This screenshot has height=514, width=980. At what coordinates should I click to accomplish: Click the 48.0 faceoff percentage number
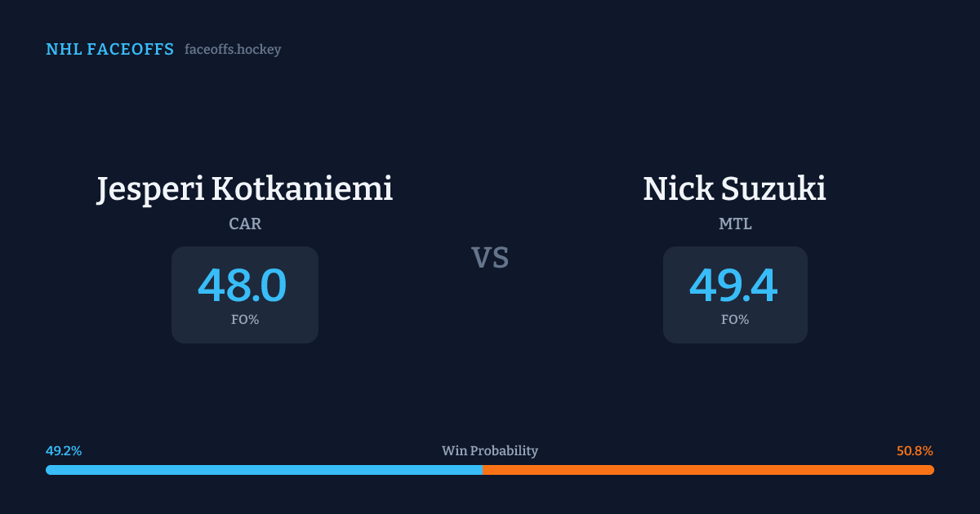point(243,286)
